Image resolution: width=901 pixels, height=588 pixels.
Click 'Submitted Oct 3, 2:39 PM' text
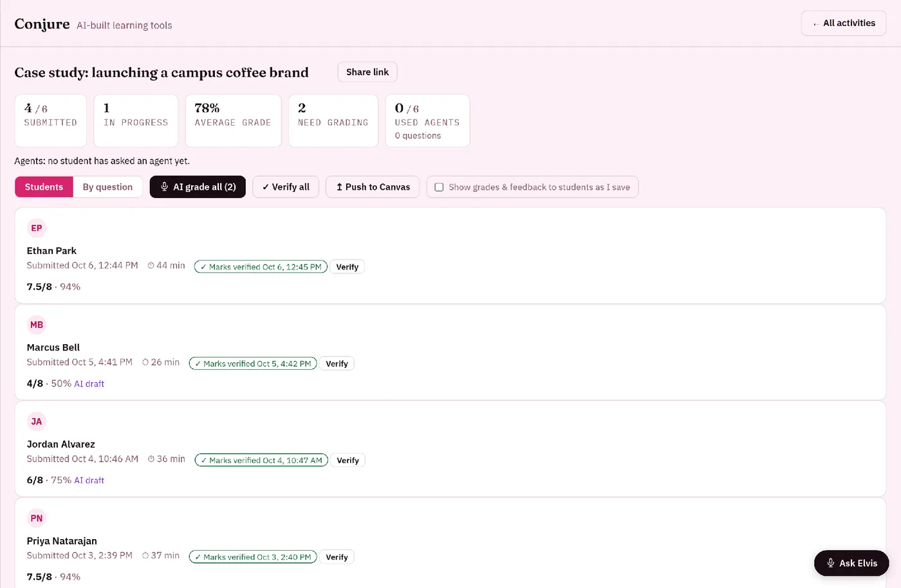(80, 555)
